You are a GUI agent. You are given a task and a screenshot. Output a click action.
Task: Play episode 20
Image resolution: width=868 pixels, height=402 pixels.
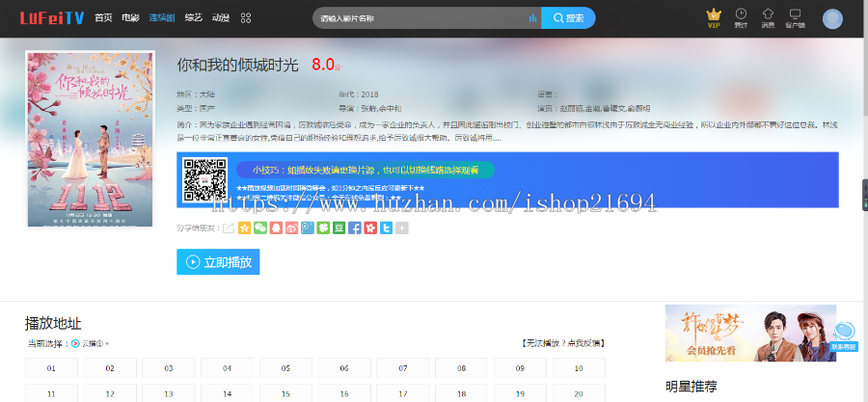coord(579,393)
